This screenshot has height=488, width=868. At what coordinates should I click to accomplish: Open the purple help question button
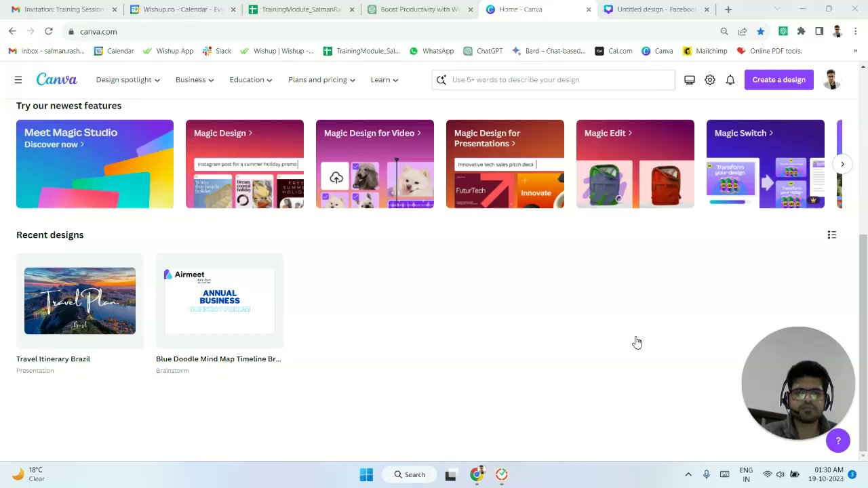click(838, 441)
